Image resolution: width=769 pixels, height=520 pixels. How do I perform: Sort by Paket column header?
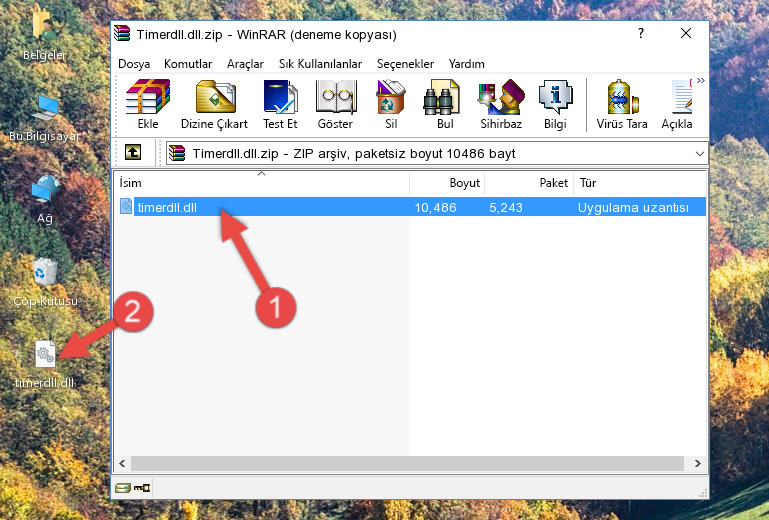(529, 183)
